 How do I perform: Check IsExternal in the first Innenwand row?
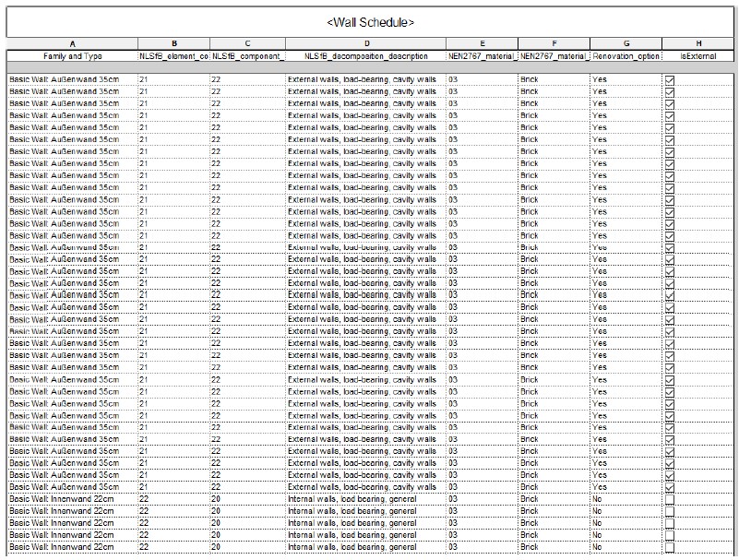(669, 500)
